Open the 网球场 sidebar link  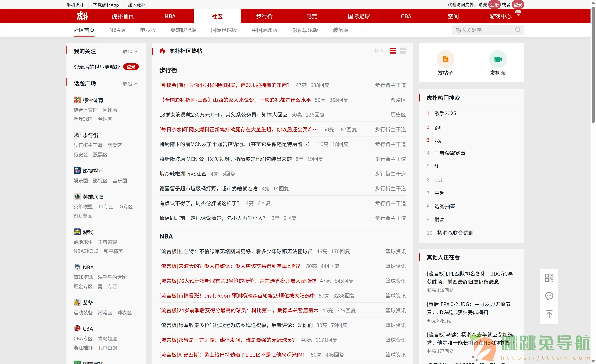(x=110, y=110)
